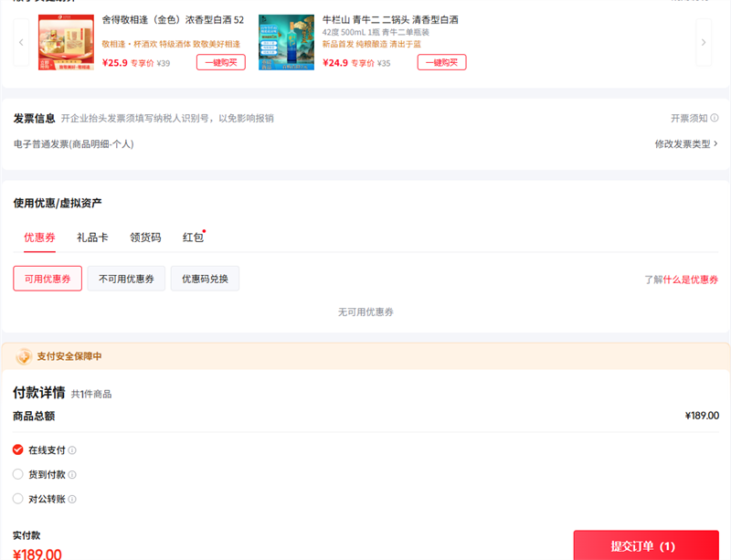This screenshot has width=731, height=560.
Task: Click the info icon next to 对公转账
Action: point(72,500)
